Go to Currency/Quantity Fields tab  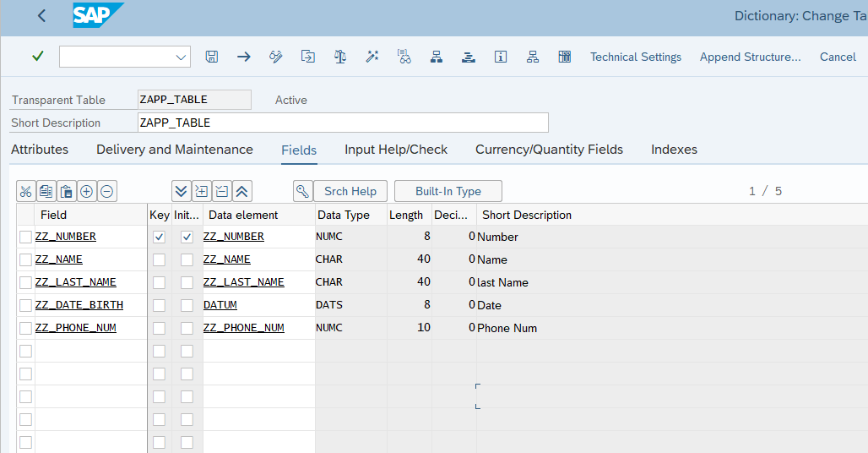[x=549, y=150]
